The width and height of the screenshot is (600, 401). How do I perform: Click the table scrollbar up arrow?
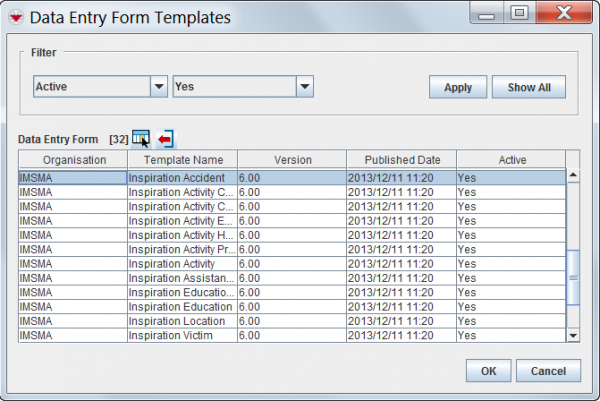[x=573, y=176]
